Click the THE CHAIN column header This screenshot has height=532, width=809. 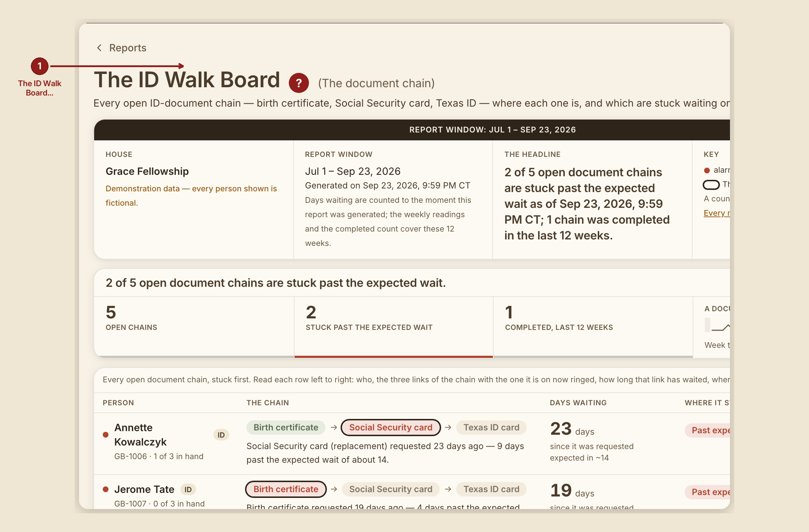(x=268, y=403)
